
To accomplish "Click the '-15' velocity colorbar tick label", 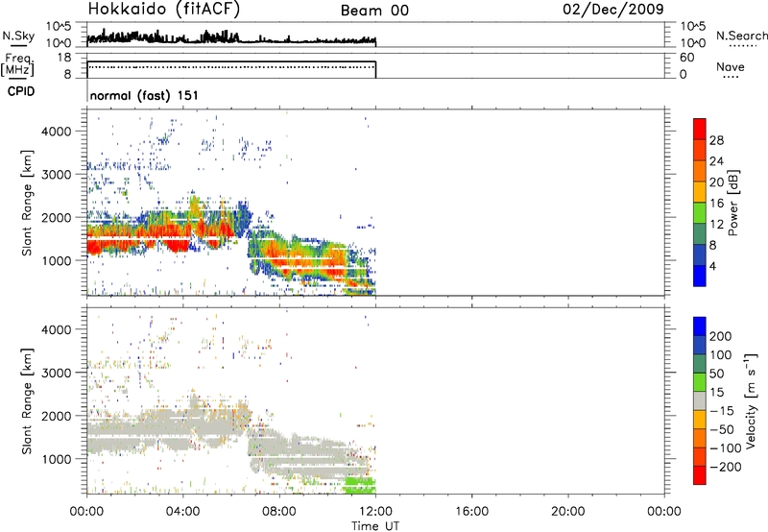I will (x=722, y=411).
